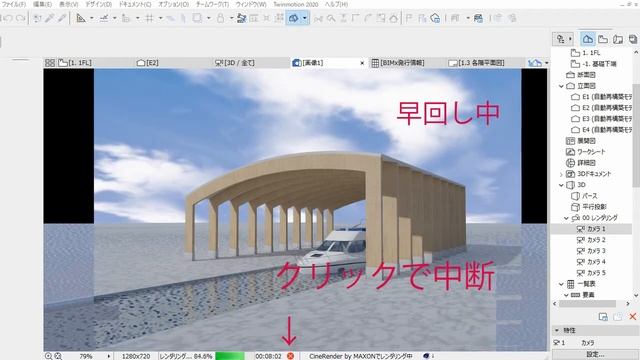Click the undo icon in the toolbar
Image resolution: width=640 pixels, height=360 pixels.
coord(8,18)
